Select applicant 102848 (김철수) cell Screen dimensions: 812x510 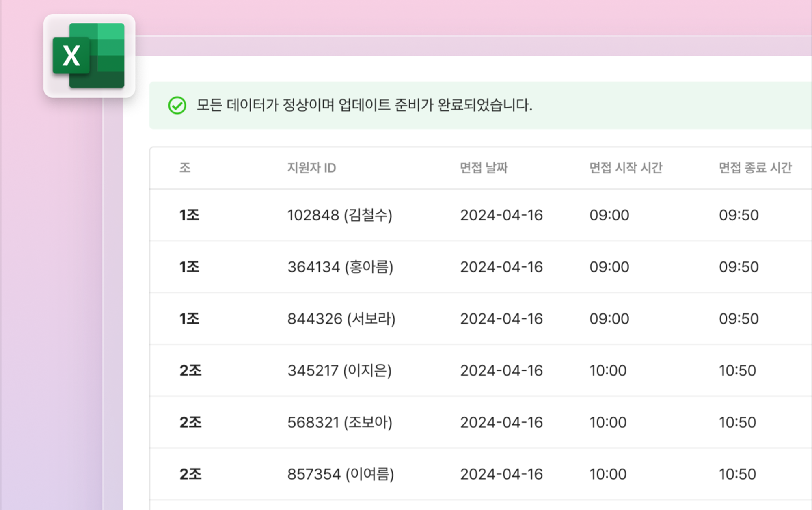click(x=339, y=215)
